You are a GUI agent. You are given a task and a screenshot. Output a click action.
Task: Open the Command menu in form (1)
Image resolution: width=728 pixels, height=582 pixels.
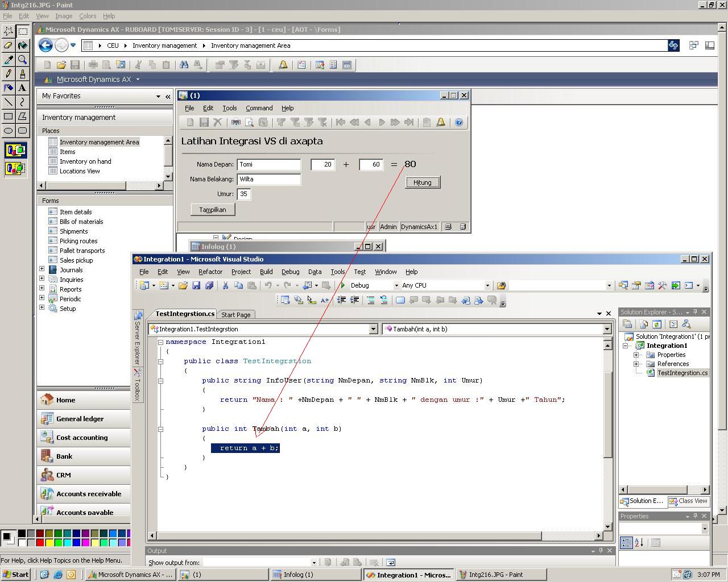(259, 108)
